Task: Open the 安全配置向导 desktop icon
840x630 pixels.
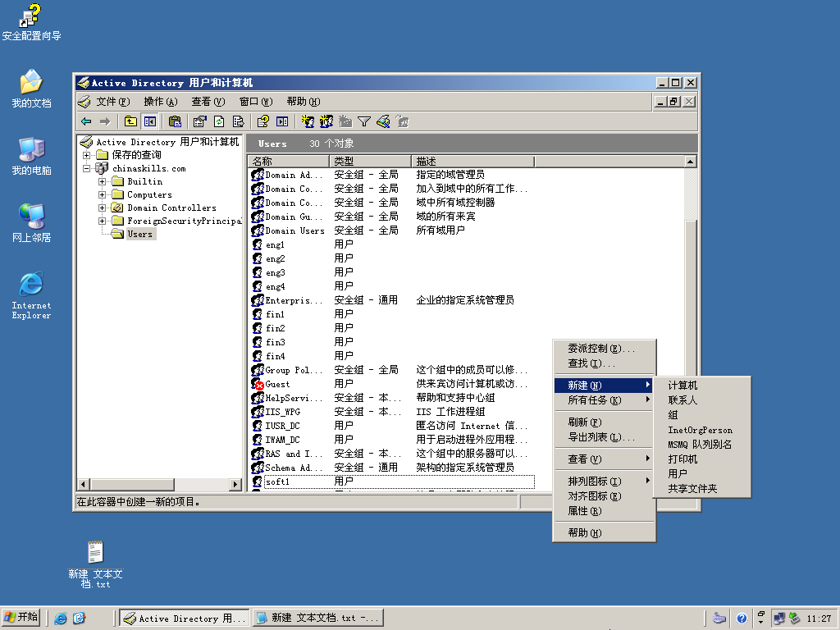Action: pyautogui.click(x=31, y=22)
